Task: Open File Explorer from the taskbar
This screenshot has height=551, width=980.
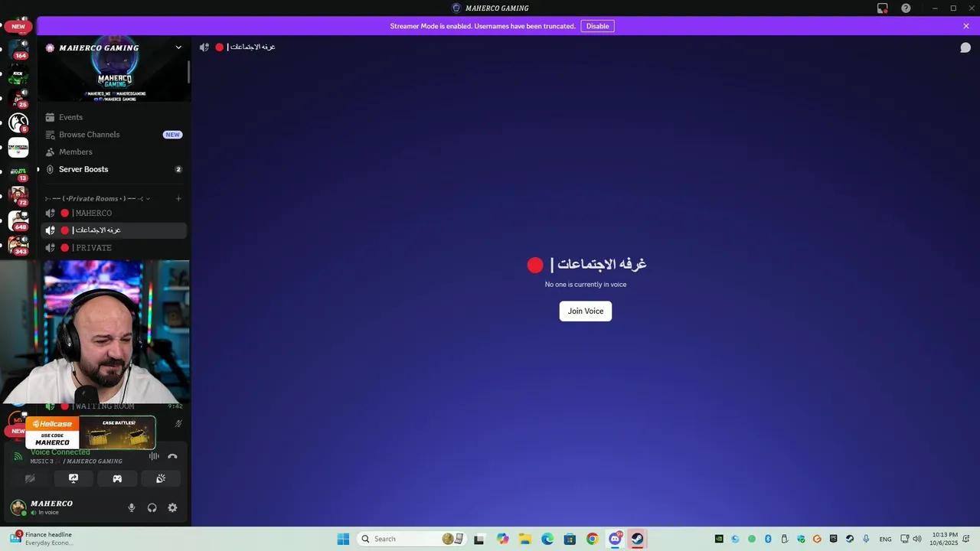Action: click(x=525, y=539)
